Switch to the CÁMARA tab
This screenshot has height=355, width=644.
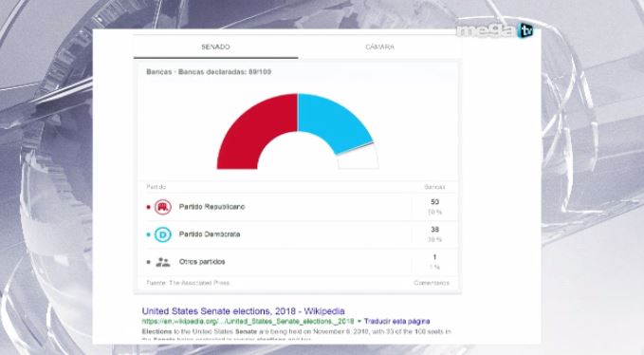point(380,47)
